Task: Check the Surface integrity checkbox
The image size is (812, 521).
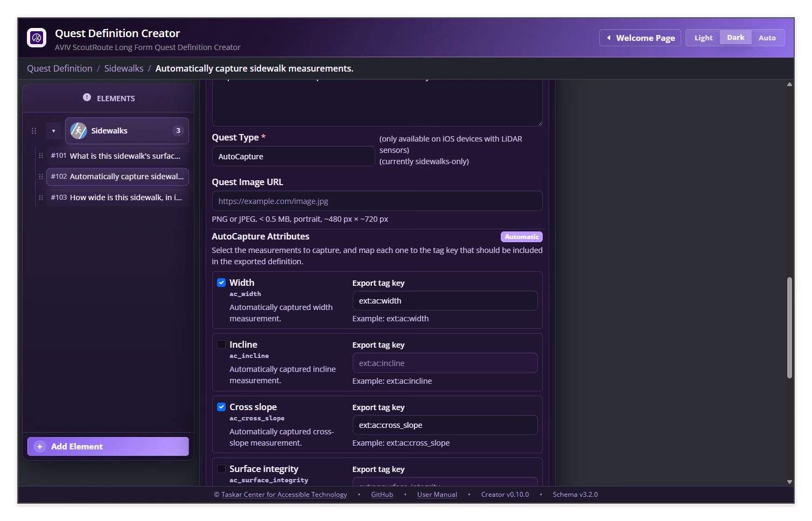Action: pos(221,469)
